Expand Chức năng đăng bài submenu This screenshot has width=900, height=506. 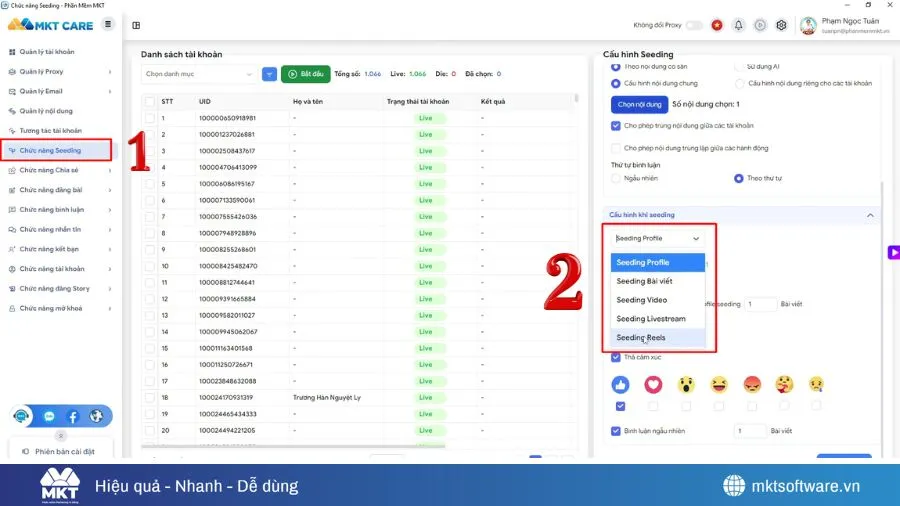tap(110, 190)
